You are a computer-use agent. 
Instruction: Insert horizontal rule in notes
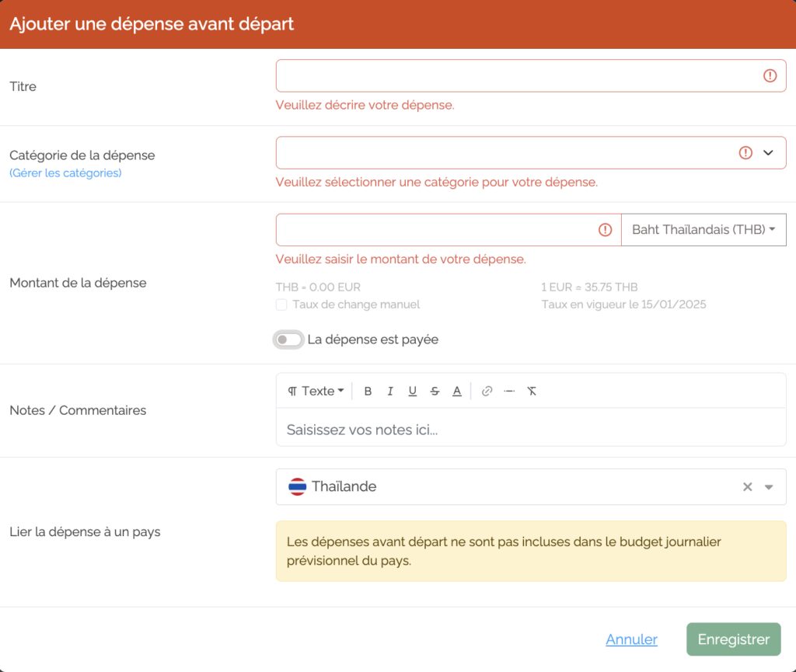(509, 391)
